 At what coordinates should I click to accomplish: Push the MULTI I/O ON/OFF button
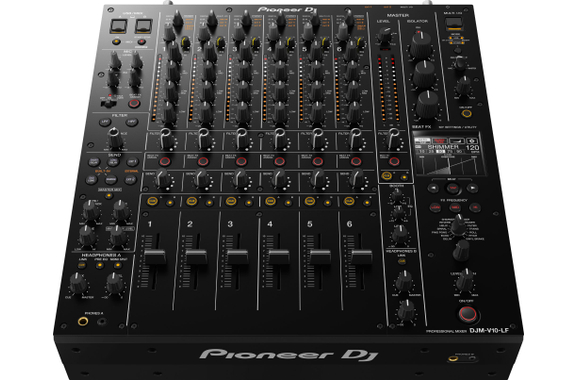(x=467, y=114)
